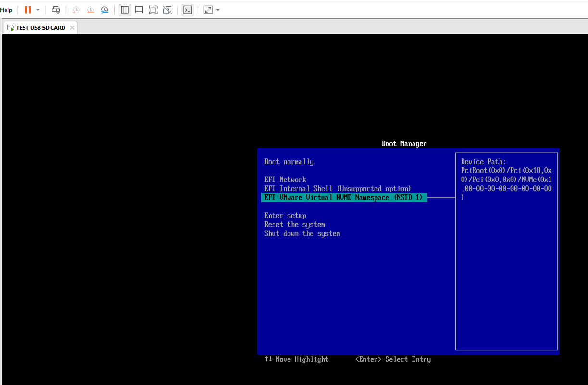Toggle the thumbnail bar view
The height and width of the screenshot is (385, 588).
(x=139, y=10)
